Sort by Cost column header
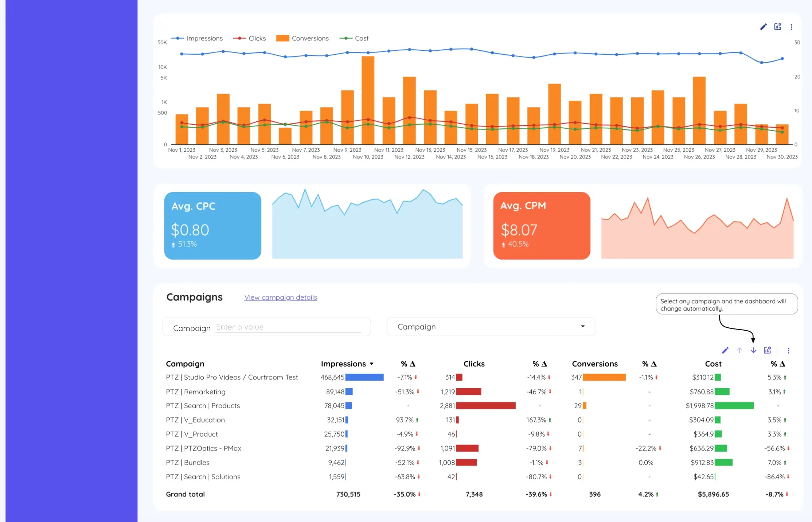 tap(713, 364)
